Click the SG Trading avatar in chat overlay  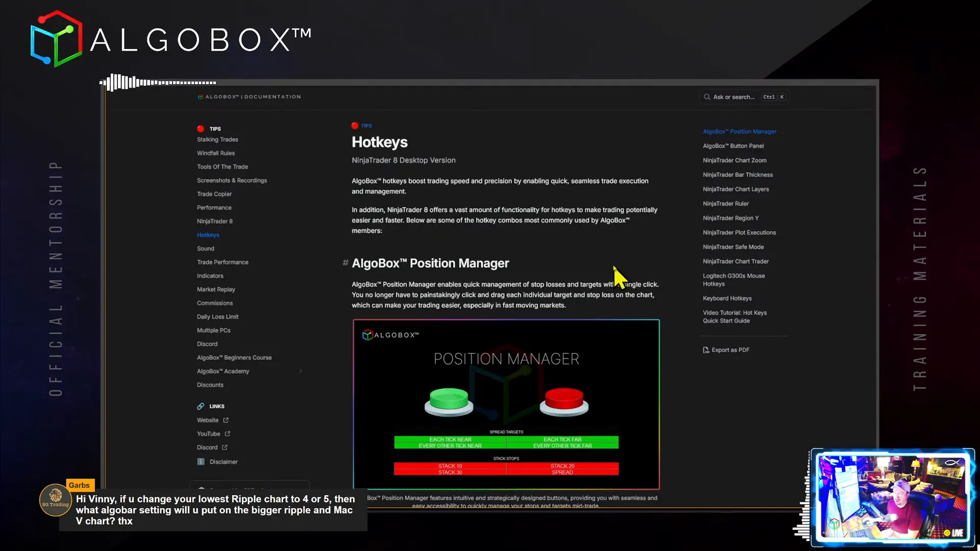[56, 500]
